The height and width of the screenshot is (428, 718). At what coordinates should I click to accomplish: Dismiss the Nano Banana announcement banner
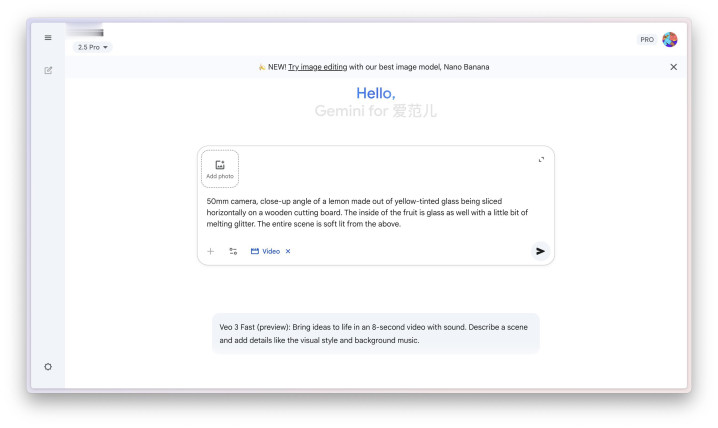click(673, 67)
